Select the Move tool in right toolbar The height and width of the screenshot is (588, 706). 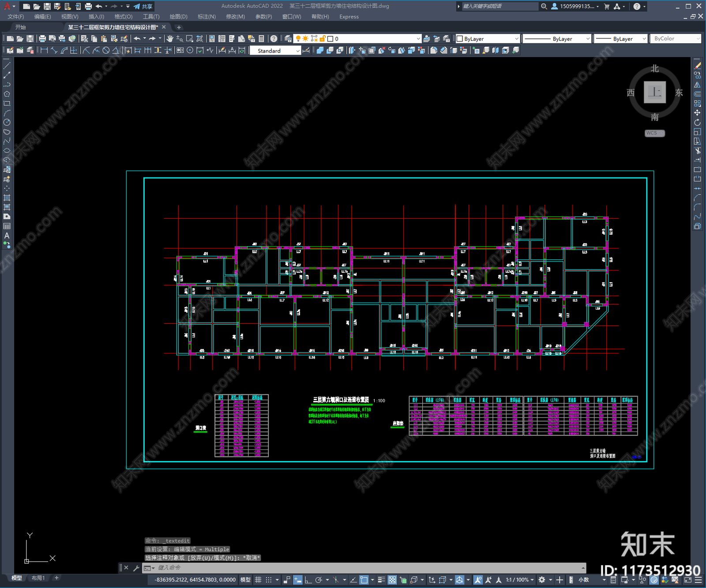point(697,113)
